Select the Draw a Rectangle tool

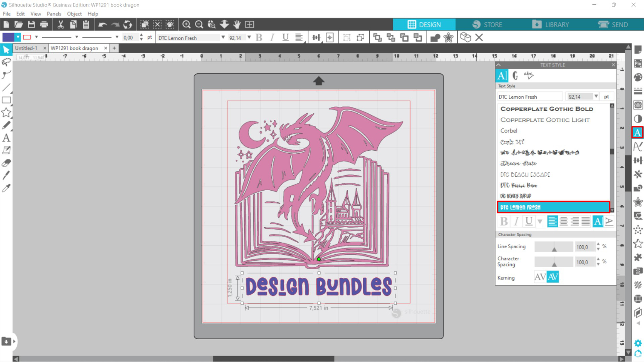tap(6, 100)
